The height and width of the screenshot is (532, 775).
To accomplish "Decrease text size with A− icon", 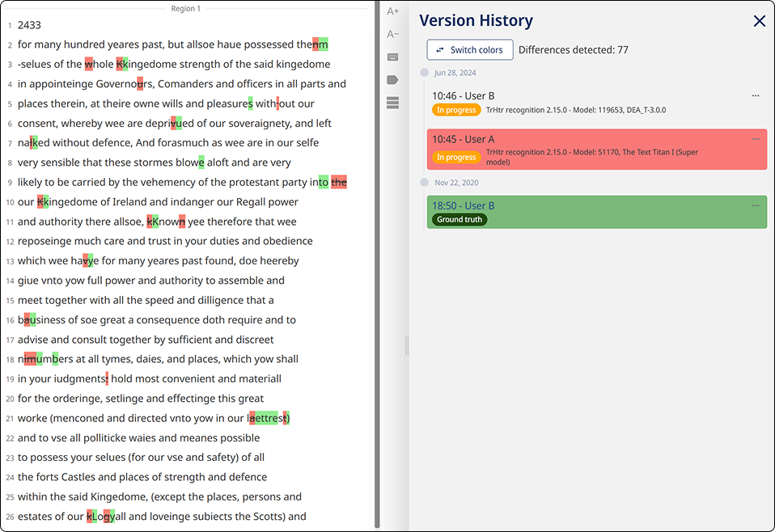I will [x=392, y=34].
